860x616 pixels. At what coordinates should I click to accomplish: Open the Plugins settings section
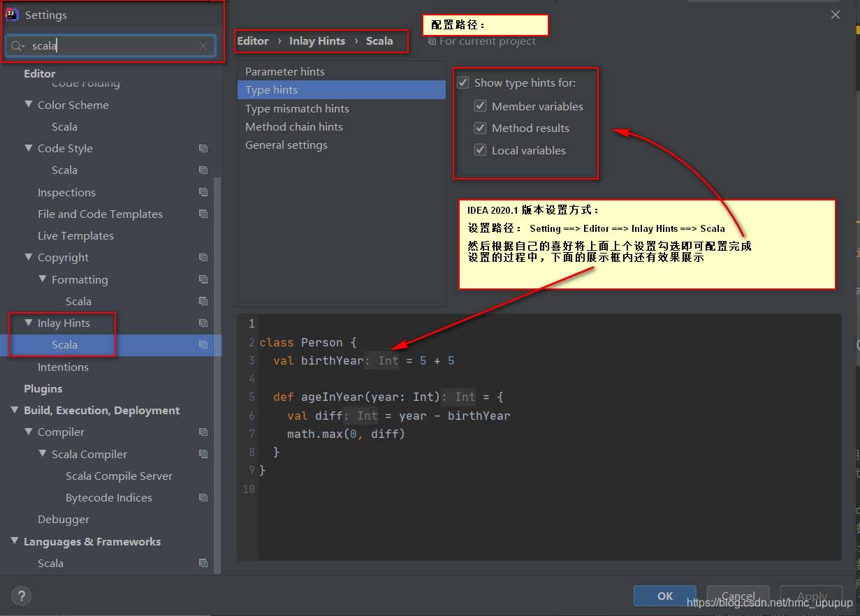click(43, 388)
